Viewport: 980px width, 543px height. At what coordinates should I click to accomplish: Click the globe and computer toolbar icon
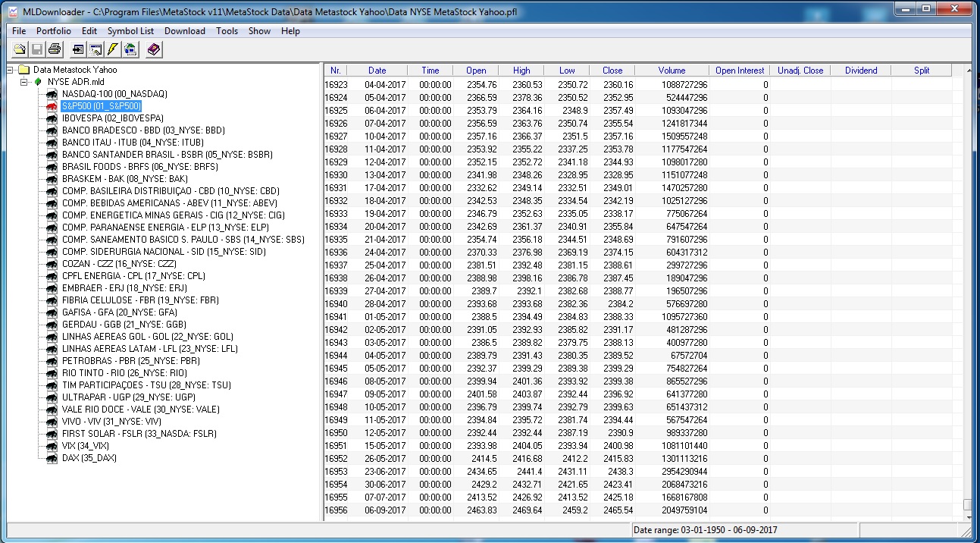pos(130,50)
